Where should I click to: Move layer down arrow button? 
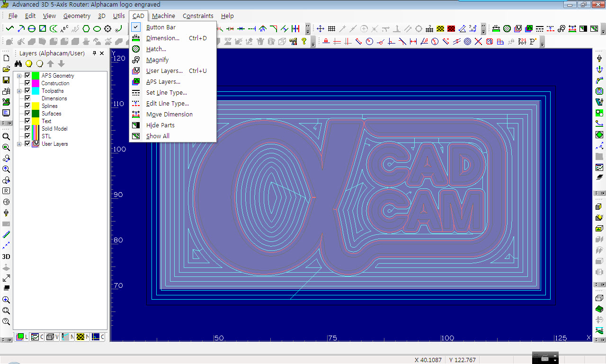point(61,63)
